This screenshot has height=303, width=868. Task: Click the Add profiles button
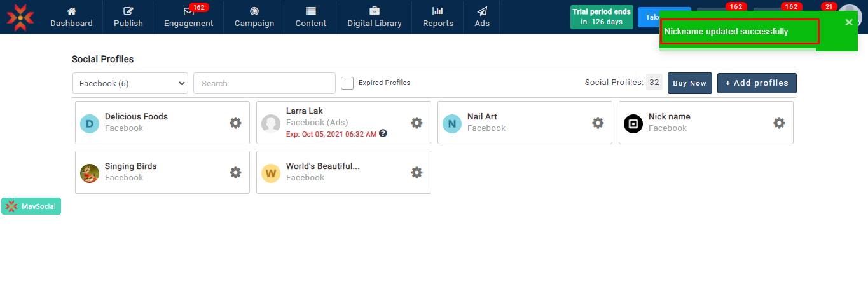pyautogui.click(x=757, y=83)
